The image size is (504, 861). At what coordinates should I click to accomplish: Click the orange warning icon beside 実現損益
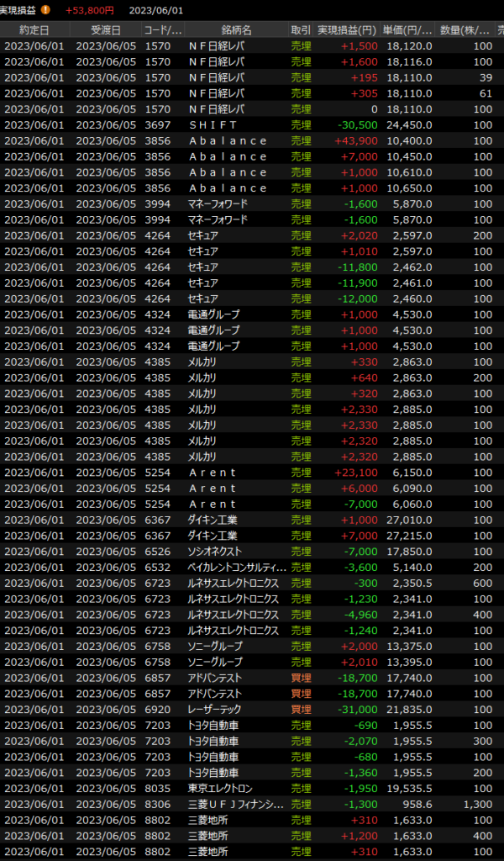[x=45, y=10]
